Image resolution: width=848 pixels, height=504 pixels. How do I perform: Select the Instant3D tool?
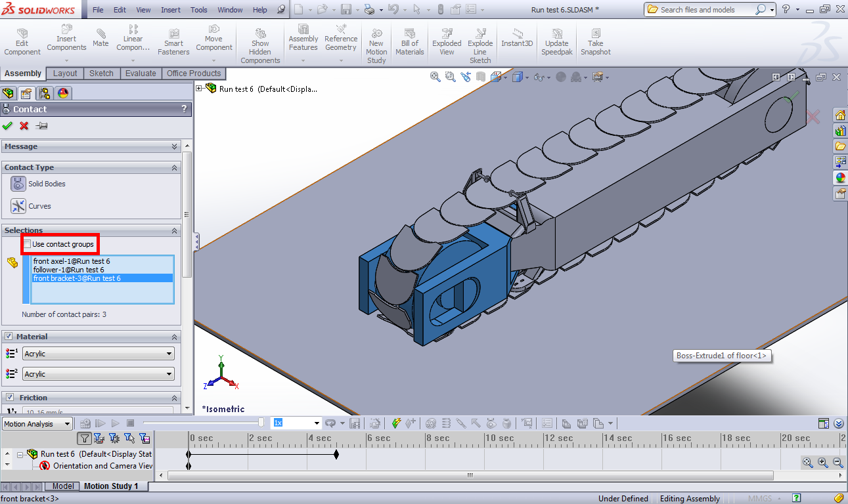click(x=517, y=38)
